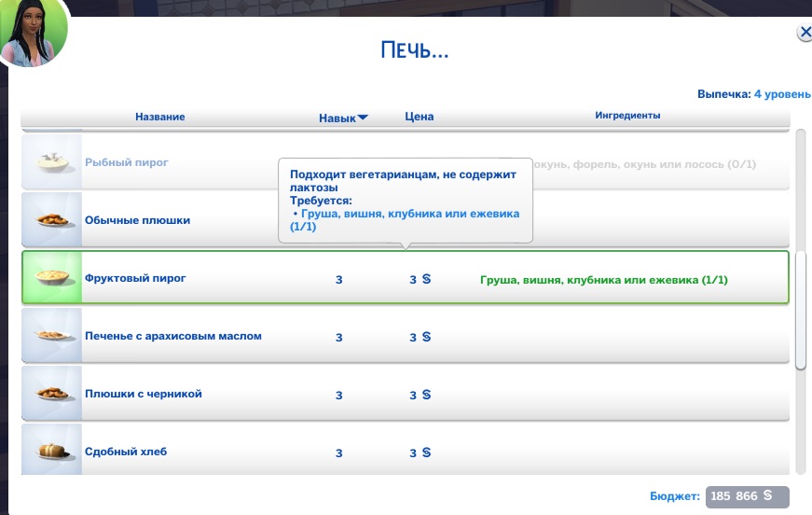Choose Печенье с арахисовым маслом recipe
812x515 pixels.
[172, 336]
